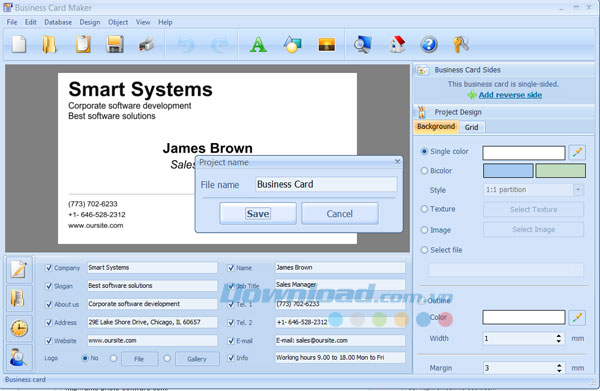Click the Width spinner arrows
Image resolution: width=600 pixels, height=391 pixels.
559,338
